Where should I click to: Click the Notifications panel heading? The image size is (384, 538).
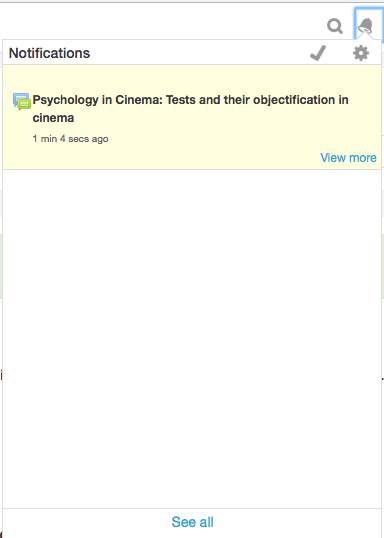click(x=49, y=53)
